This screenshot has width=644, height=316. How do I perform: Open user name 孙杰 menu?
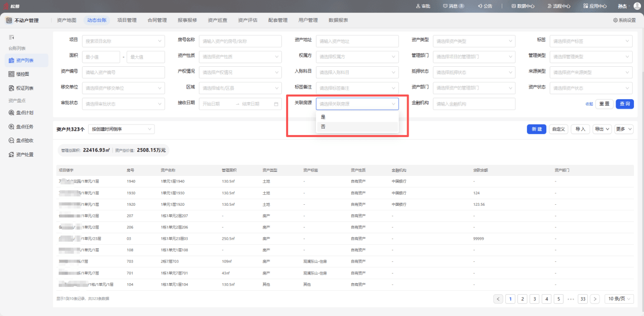623,6
